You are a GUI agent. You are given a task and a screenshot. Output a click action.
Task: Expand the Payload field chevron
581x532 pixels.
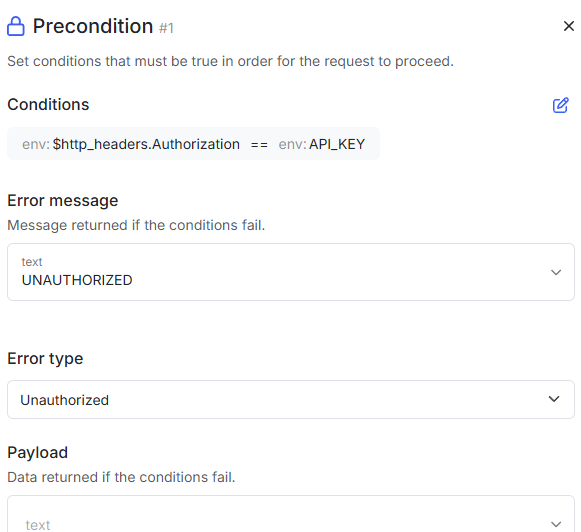pos(556,524)
